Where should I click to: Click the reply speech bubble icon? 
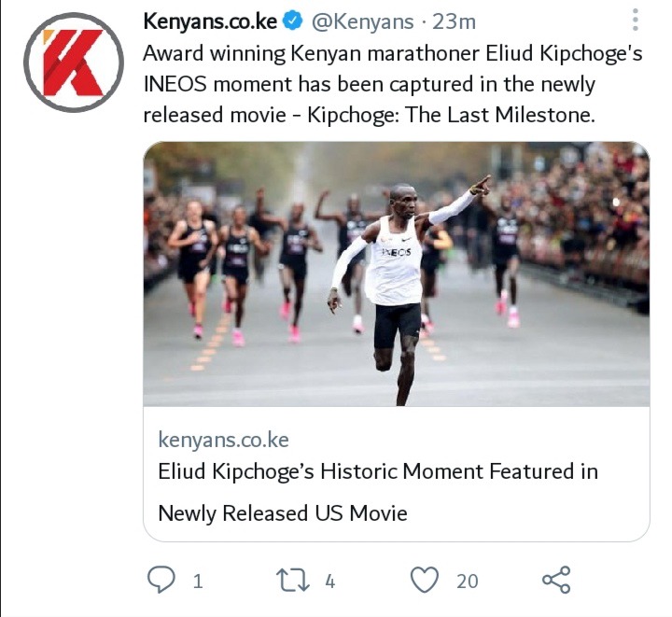161,580
